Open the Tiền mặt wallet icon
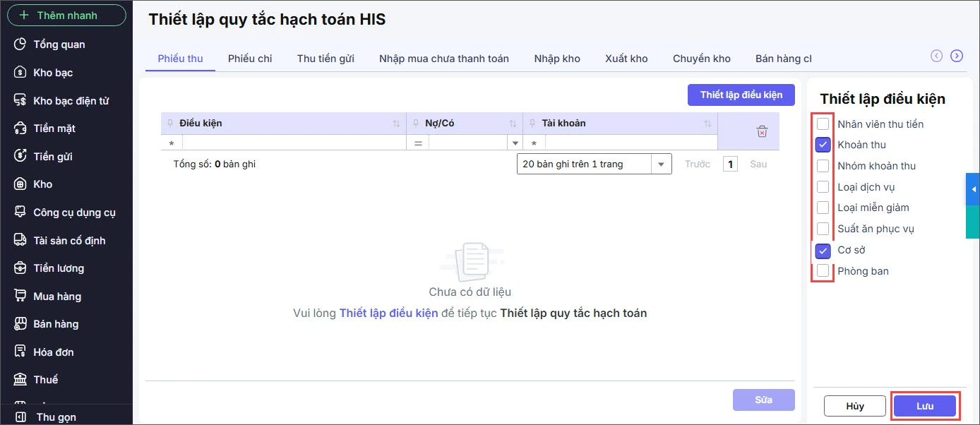The width and height of the screenshot is (980, 425). tap(20, 128)
